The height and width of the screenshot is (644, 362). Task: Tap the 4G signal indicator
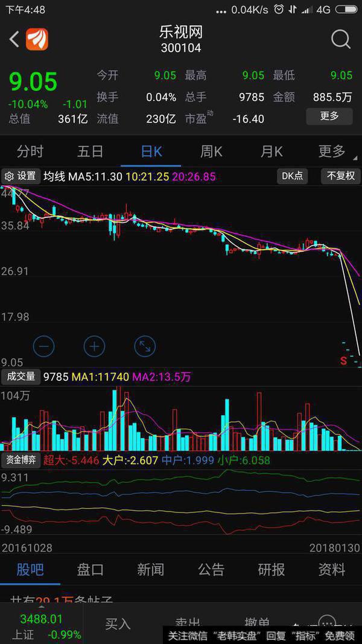[323, 9]
